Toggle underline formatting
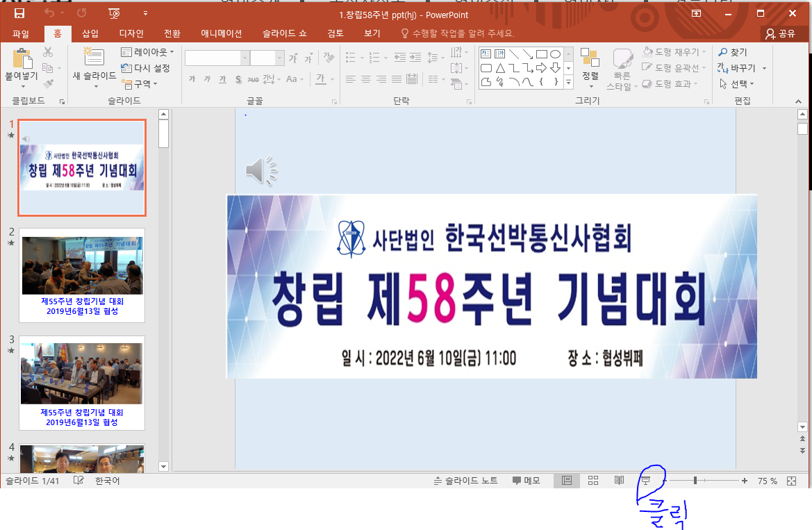 223,78
